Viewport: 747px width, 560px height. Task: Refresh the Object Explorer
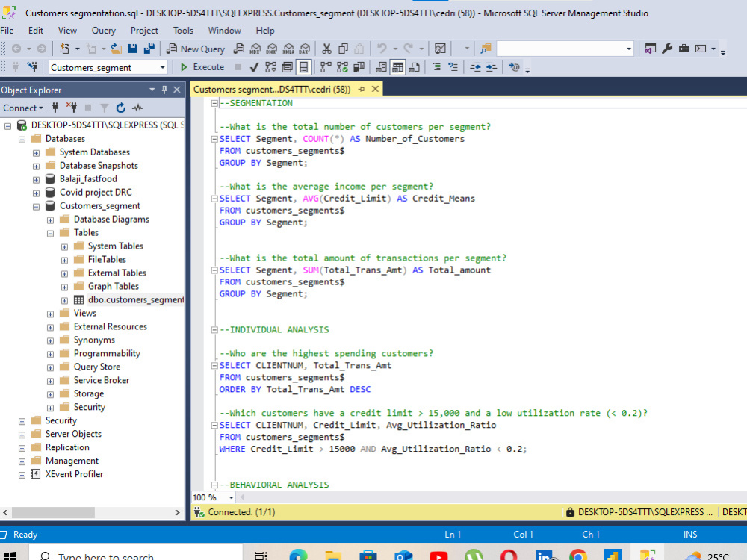point(121,108)
